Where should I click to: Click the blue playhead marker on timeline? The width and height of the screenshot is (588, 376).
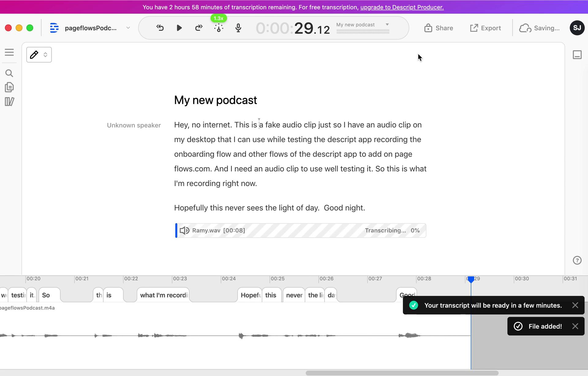(x=471, y=279)
